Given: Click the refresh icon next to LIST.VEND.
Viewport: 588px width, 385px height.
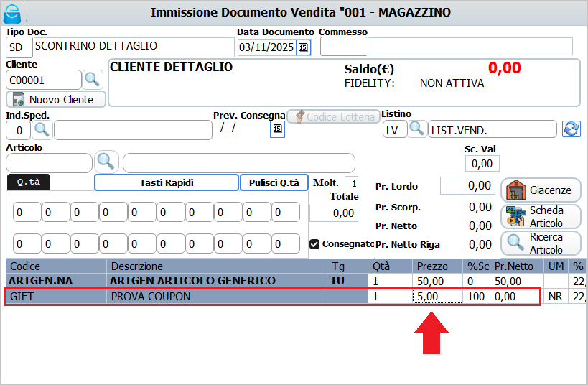Looking at the screenshot, I should pyautogui.click(x=571, y=129).
